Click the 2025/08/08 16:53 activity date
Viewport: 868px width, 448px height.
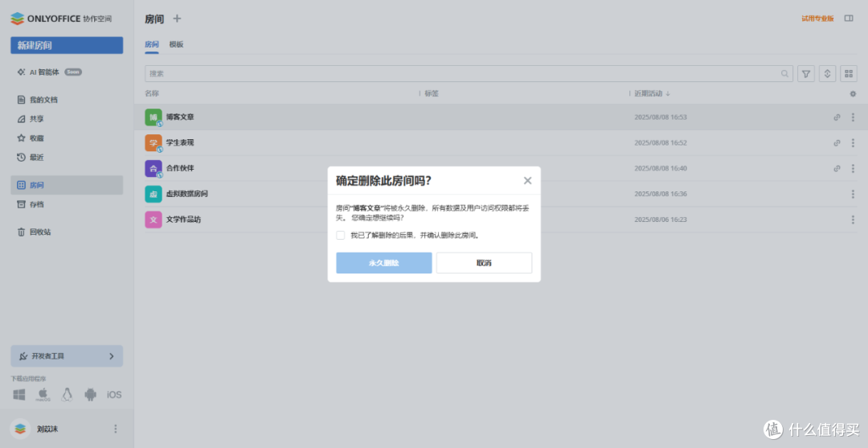pos(661,117)
